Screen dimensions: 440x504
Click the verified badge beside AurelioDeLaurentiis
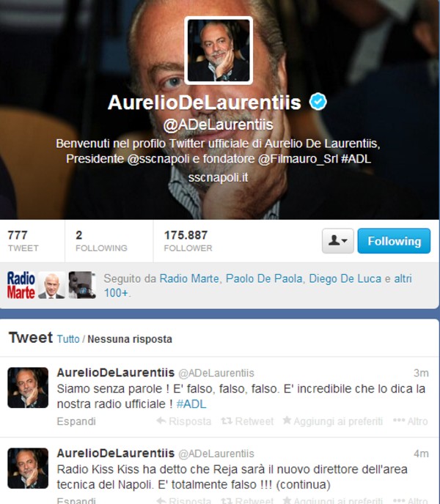coord(318,102)
